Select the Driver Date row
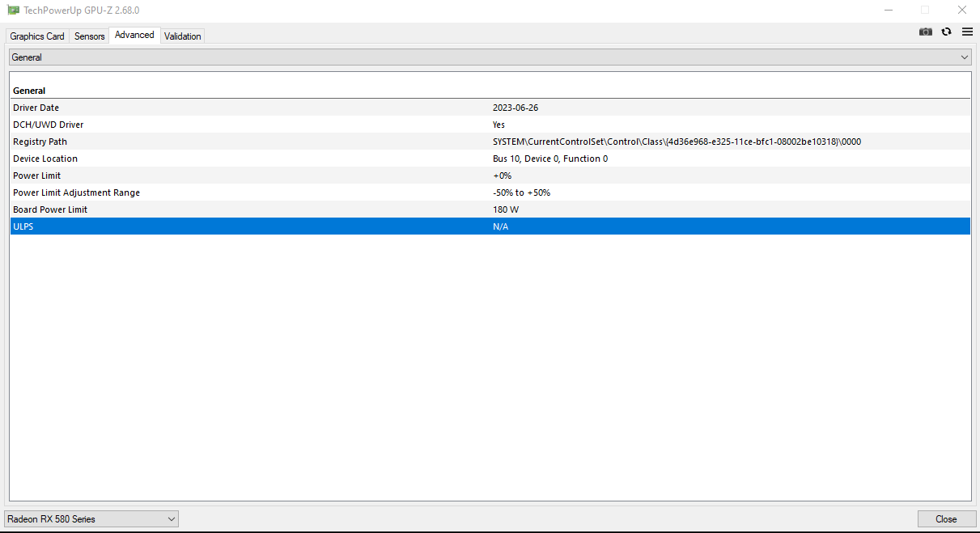This screenshot has width=980, height=533. (x=490, y=108)
